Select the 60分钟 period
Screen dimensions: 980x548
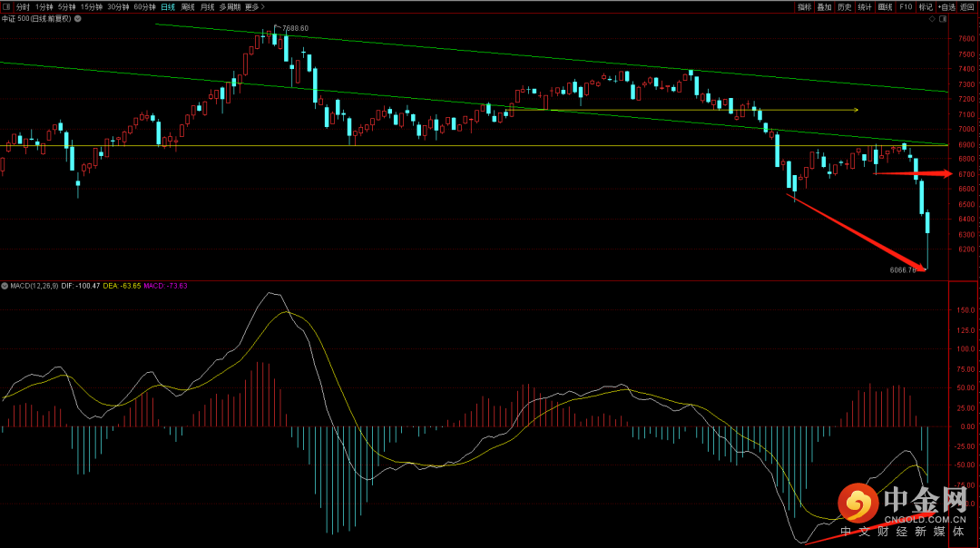[144, 6]
